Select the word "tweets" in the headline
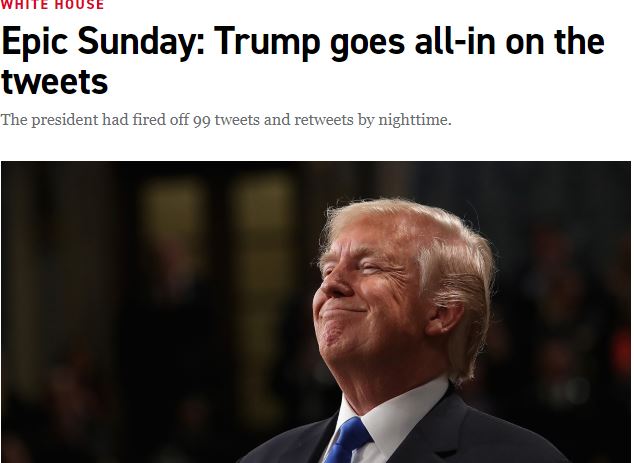The height and width of the screenshot is (463, 634). (x=55, y=82)
